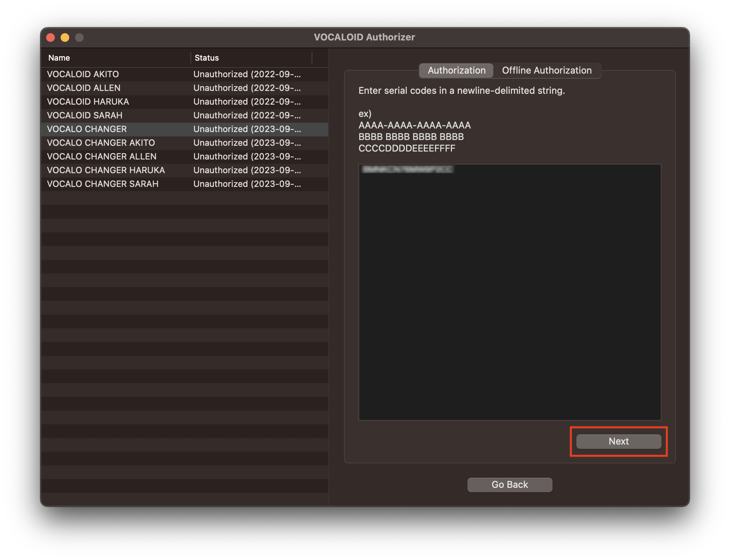Click the Name column header
This screenshot has width=730, height=560.
pyautogui.click(x=59, y=57)
